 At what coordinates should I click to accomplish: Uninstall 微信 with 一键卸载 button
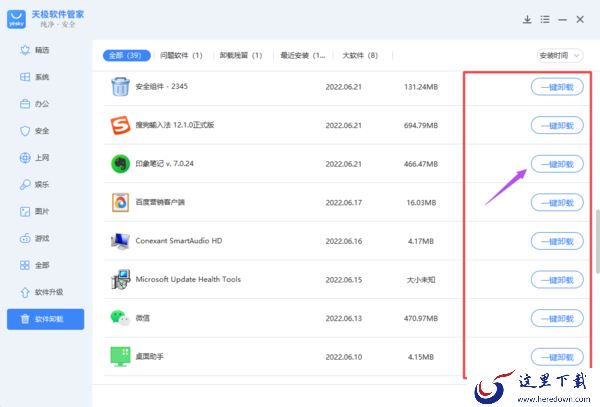[x=557, y=318]
